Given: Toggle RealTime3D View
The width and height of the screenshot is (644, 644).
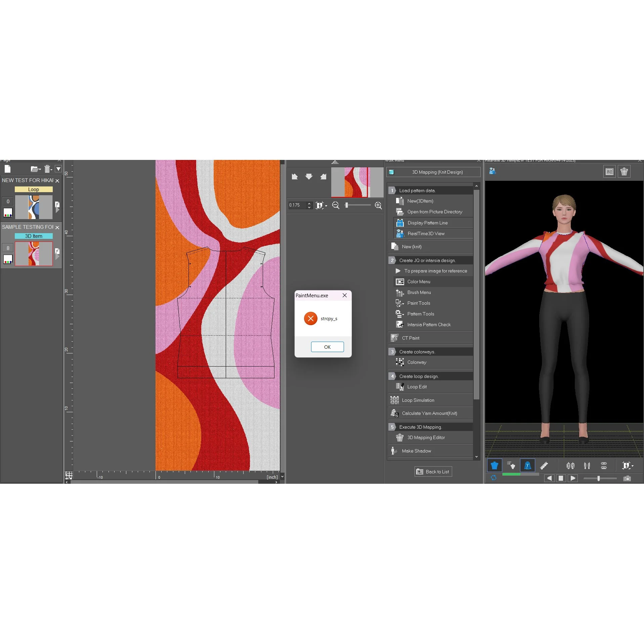Looking at the screenshot, I should (x=433, y=233).
